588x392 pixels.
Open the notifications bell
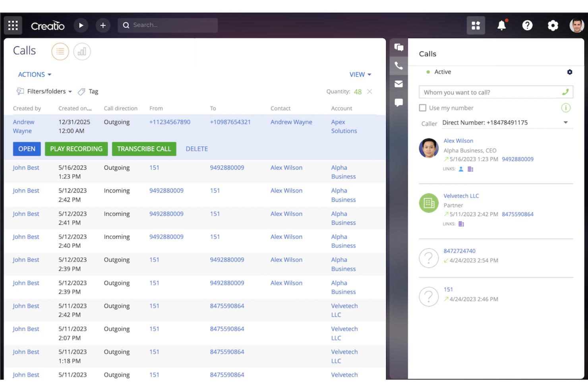(502, 25)
